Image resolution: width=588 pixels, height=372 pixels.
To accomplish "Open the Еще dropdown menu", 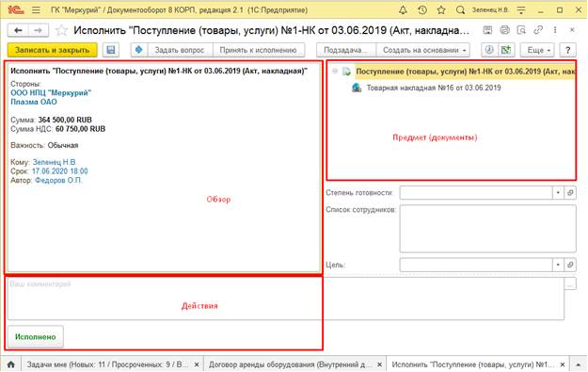I will tap(538, 50).
